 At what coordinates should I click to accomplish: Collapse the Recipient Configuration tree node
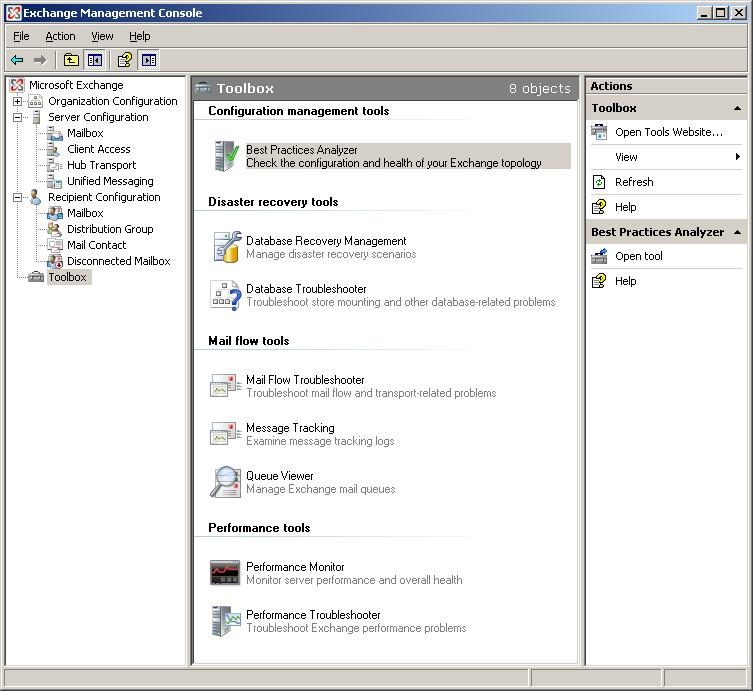click(17, 197)
